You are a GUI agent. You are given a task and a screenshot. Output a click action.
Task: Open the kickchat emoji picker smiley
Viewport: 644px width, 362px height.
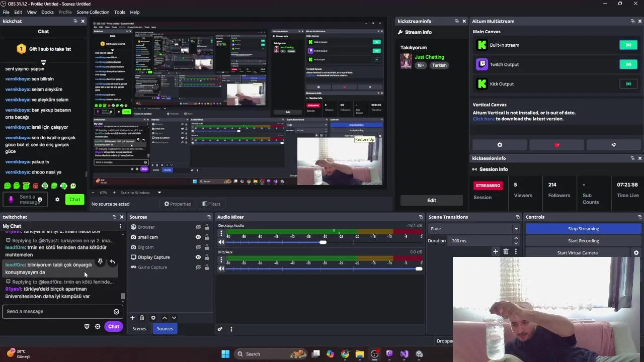tap(40, 200)
